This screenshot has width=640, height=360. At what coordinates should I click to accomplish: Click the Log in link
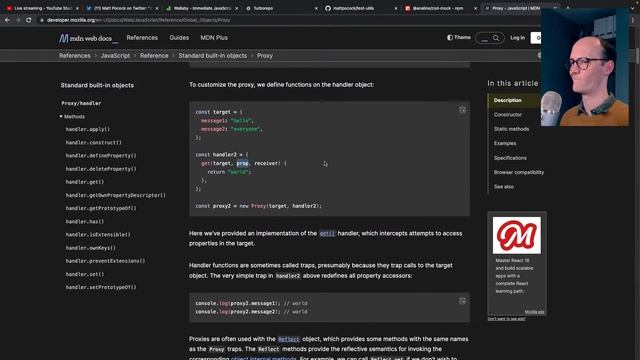click(x=517, y=38)
